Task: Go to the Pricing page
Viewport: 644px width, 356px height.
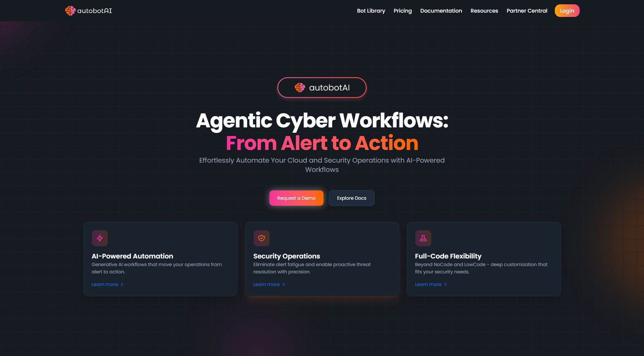Action: pos(403,11)
